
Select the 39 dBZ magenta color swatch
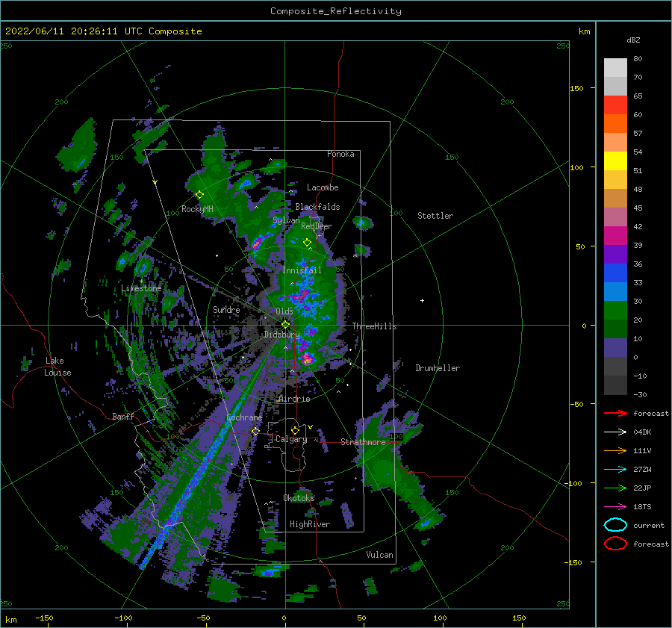coord(615,235)
